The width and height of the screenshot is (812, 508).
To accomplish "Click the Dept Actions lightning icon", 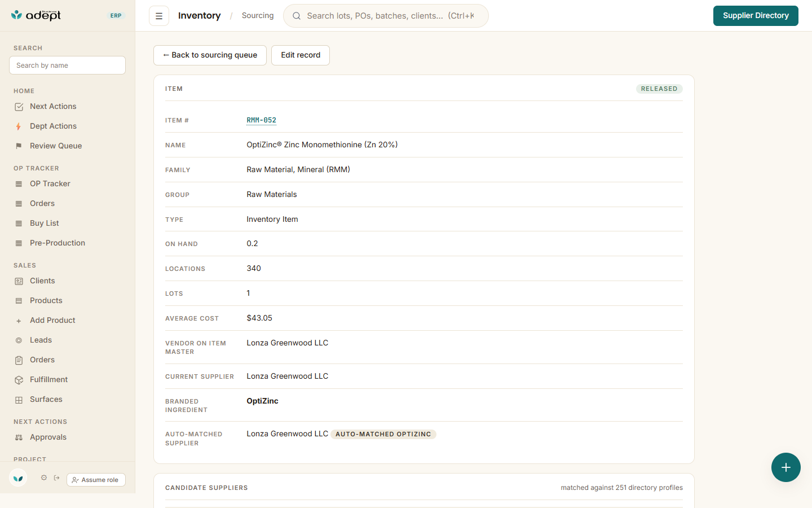I will click(19, 126).
